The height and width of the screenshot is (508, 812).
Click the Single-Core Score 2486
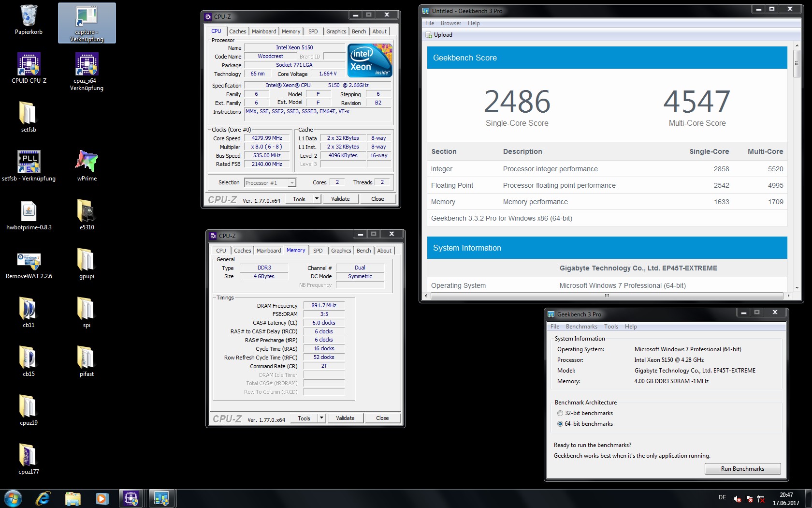[517, 102]
